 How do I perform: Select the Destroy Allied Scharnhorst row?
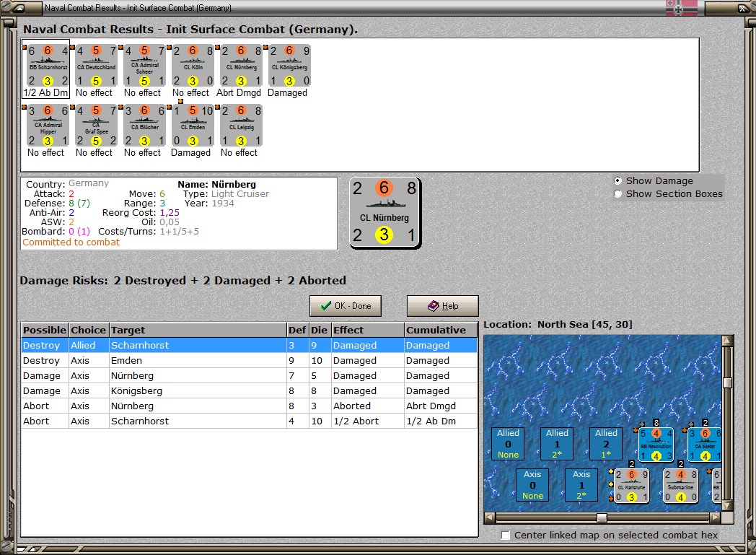coord(250,345)
